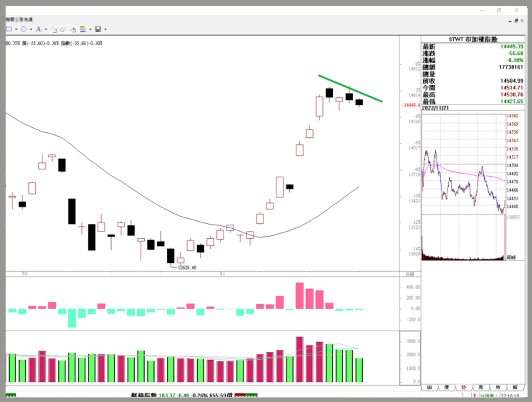Click today's open value 14514.71
Viewport: 532px width, 402px height.
pos(512,88)
